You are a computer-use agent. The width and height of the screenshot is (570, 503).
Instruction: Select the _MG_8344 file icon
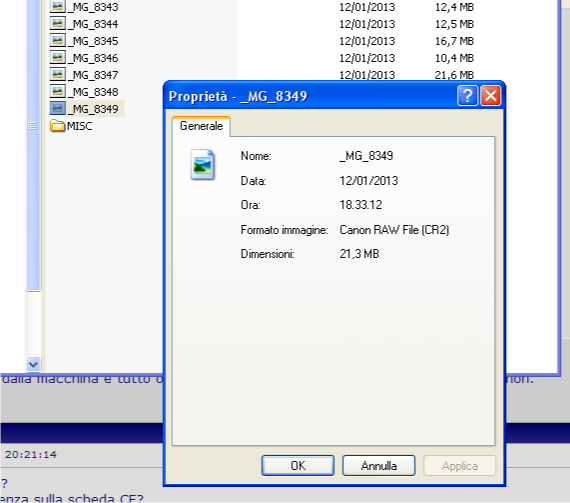click(x=57, y=23)
